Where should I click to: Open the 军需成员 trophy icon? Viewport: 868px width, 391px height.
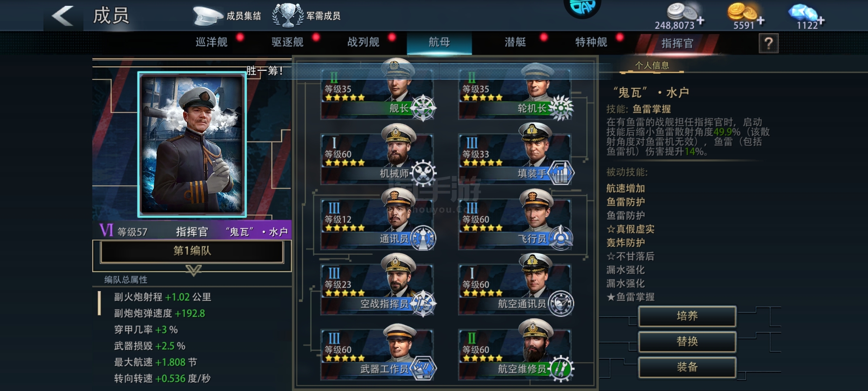point(288,15)
